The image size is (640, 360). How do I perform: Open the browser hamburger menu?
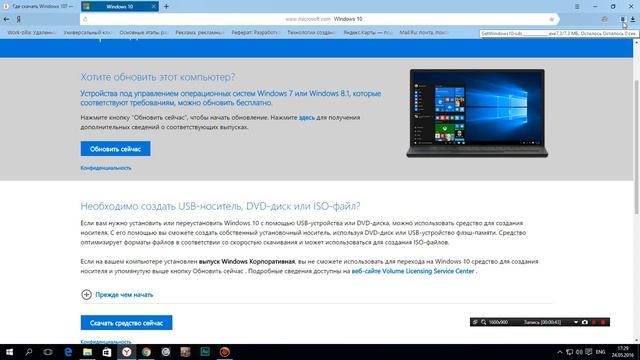(x=577, y=6)
